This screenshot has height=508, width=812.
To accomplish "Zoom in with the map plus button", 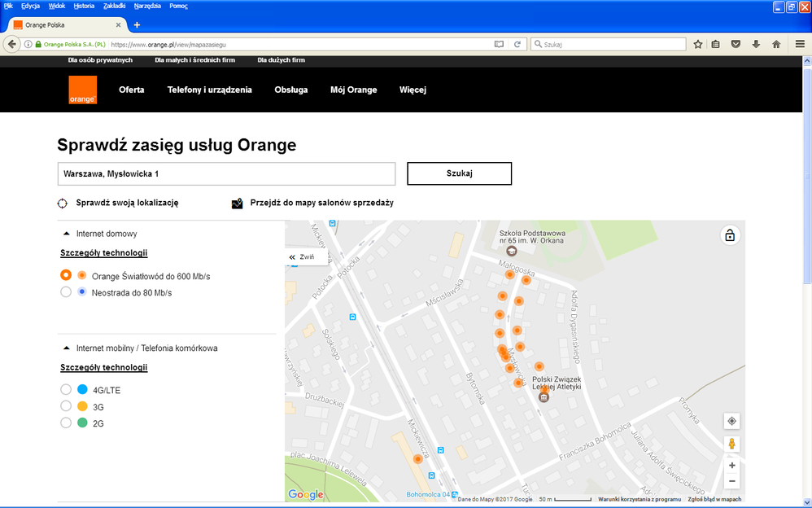I will coord(731,466).
